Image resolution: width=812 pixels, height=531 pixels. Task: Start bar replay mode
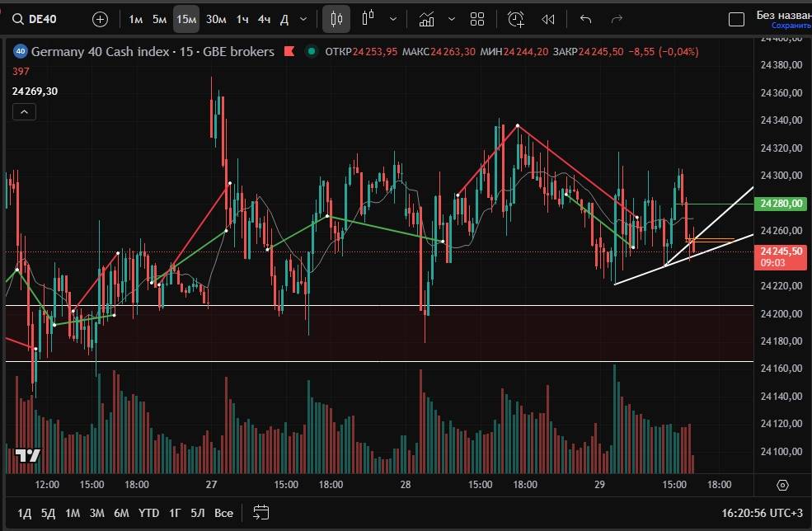547,19
